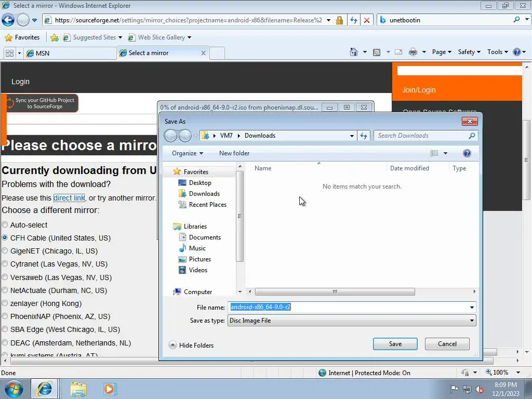
Task: Open the Page menu
Action: point(442,52)
